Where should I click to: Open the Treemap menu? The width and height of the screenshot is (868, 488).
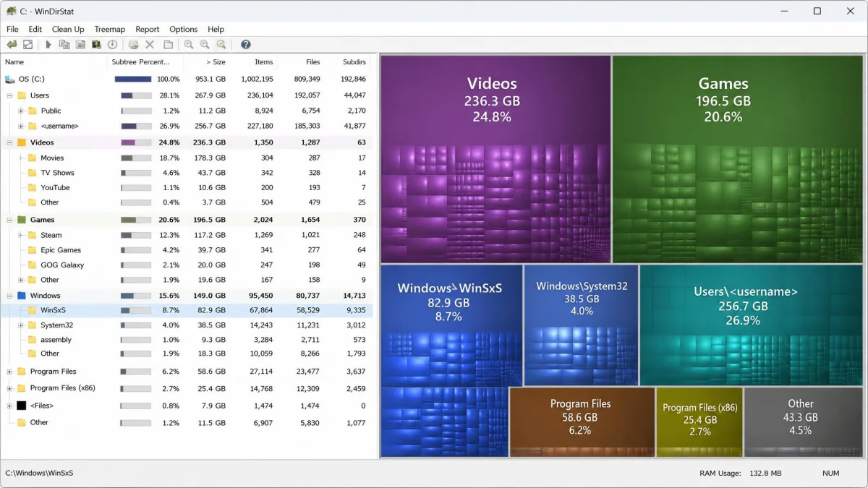point(110,29)
